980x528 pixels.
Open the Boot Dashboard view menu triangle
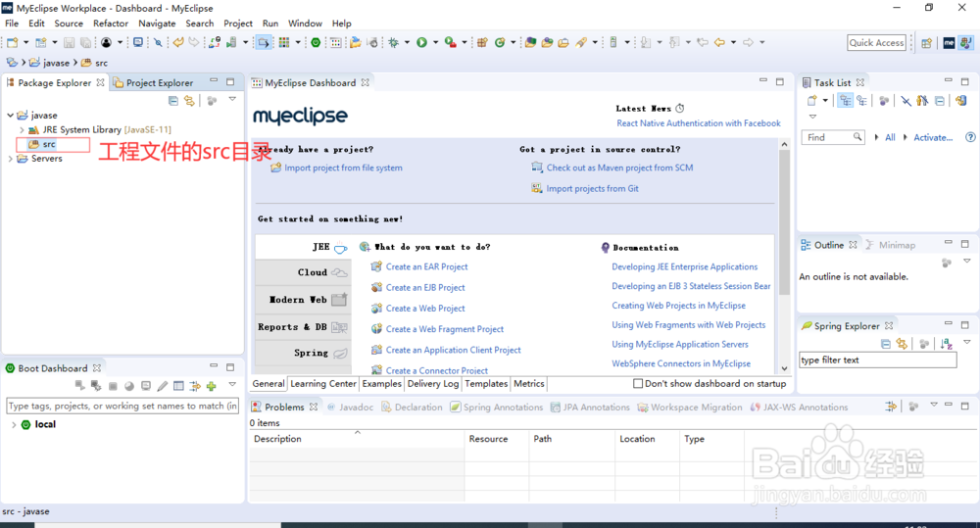point(232,385)
